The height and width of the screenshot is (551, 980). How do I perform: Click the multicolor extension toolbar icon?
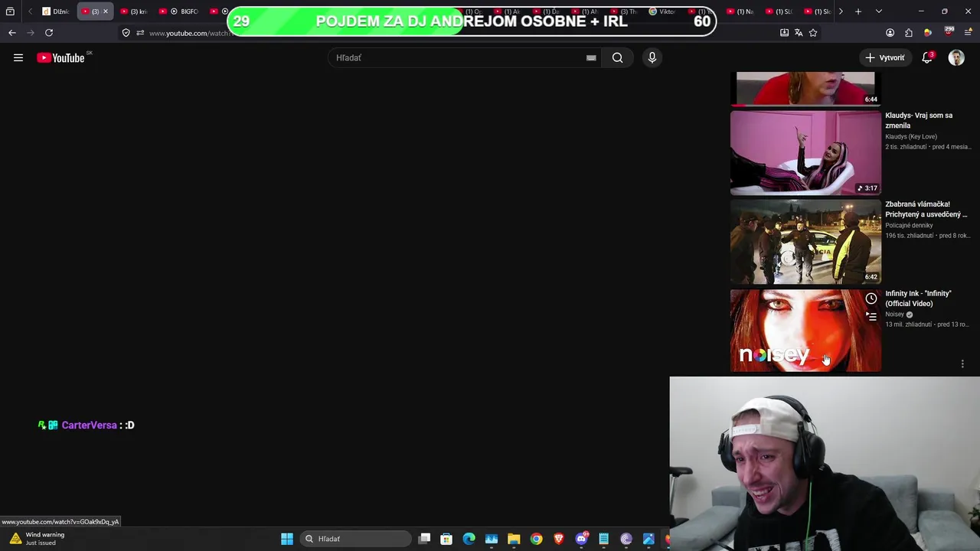pyautogui.click(x=928, y=33)
